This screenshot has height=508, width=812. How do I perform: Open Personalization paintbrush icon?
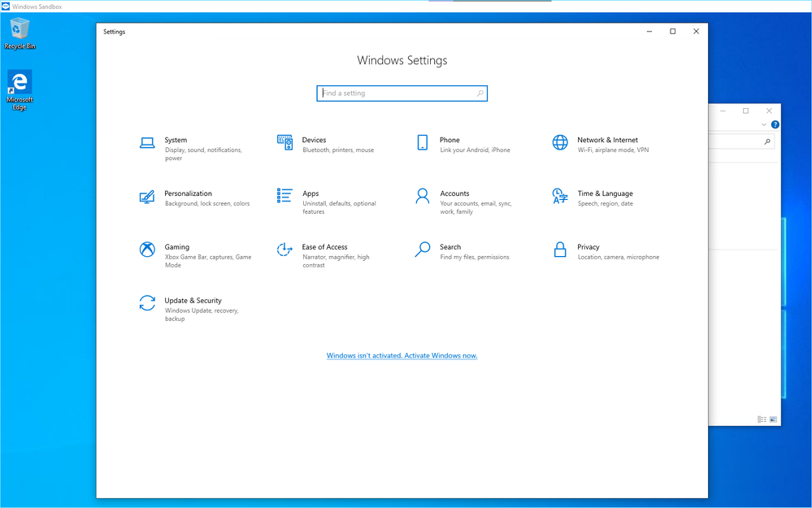(x=147, y=197)
